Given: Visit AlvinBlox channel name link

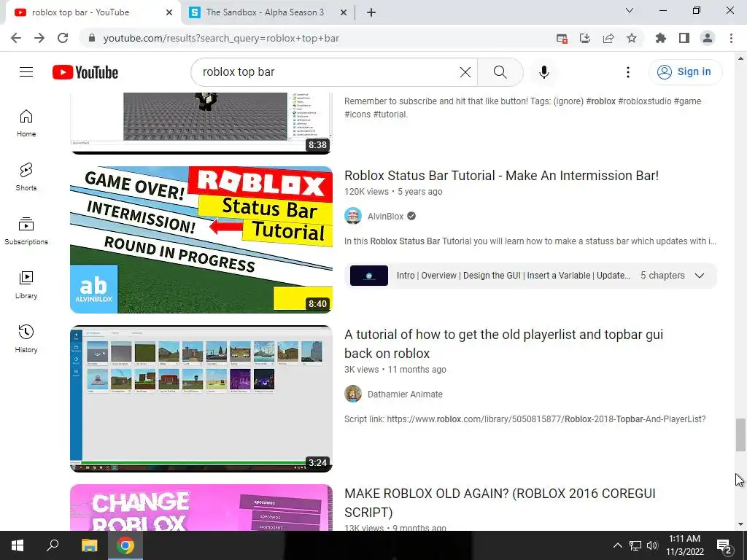Looking at the screenshot, I should 385,216.
